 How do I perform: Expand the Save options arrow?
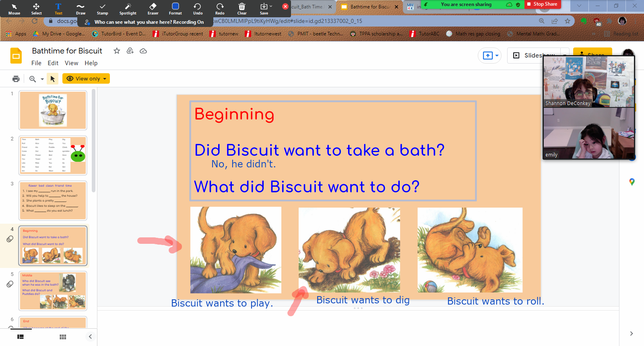pyautogui.click(x=271, y=6)
